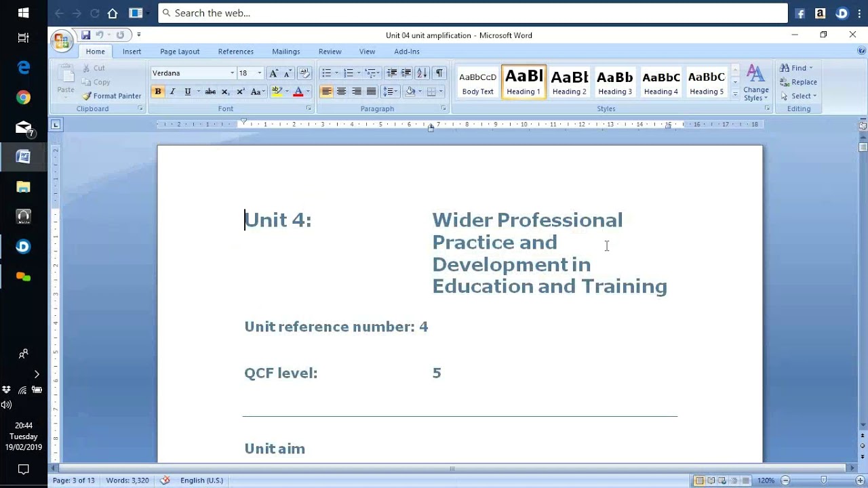Decrease paragraph indent
The image size is (868, 488).
[391, 73]
